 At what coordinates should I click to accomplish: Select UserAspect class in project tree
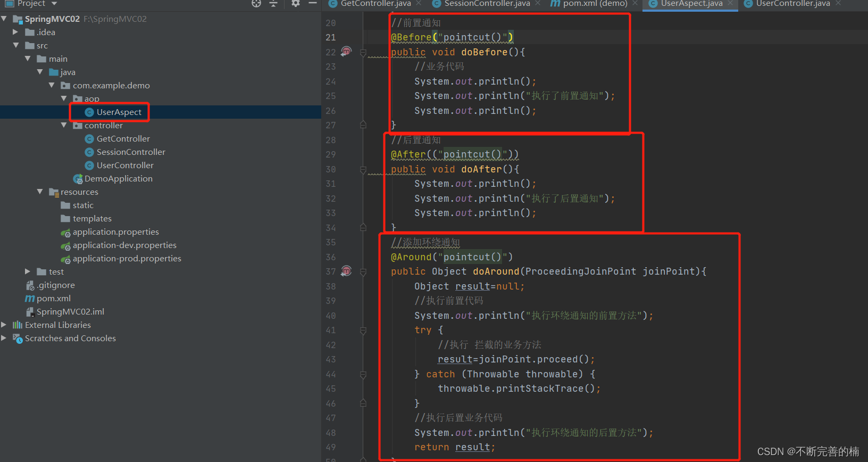(119, 112)
